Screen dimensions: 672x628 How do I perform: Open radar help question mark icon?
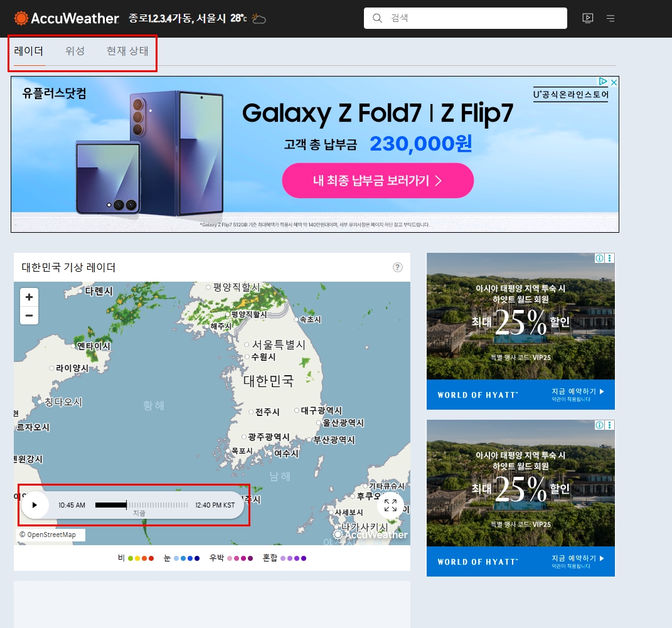(x=398, y=267)
